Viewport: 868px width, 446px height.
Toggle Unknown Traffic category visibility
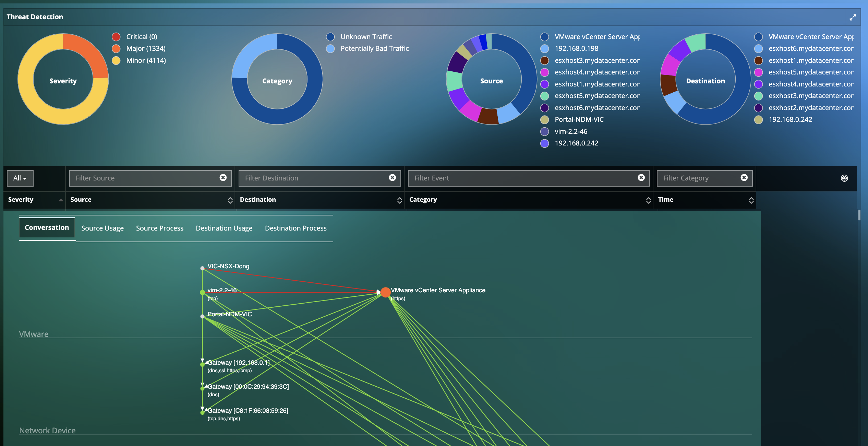(331, 36)
